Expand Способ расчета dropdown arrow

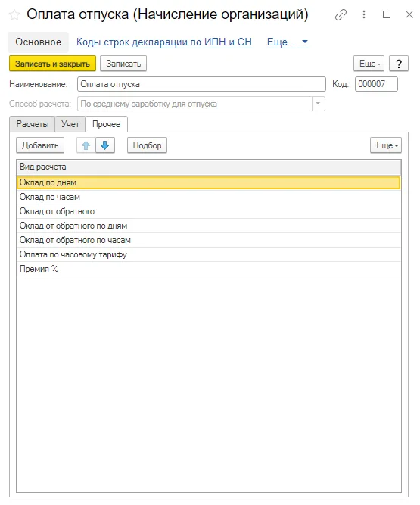pos(318,104)
